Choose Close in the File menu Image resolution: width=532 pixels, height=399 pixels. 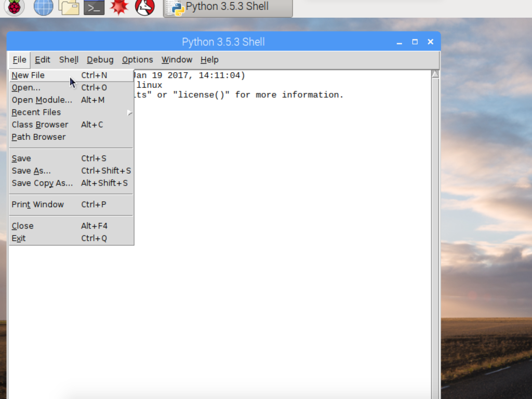pyautogui.click(x=71, y=226)
